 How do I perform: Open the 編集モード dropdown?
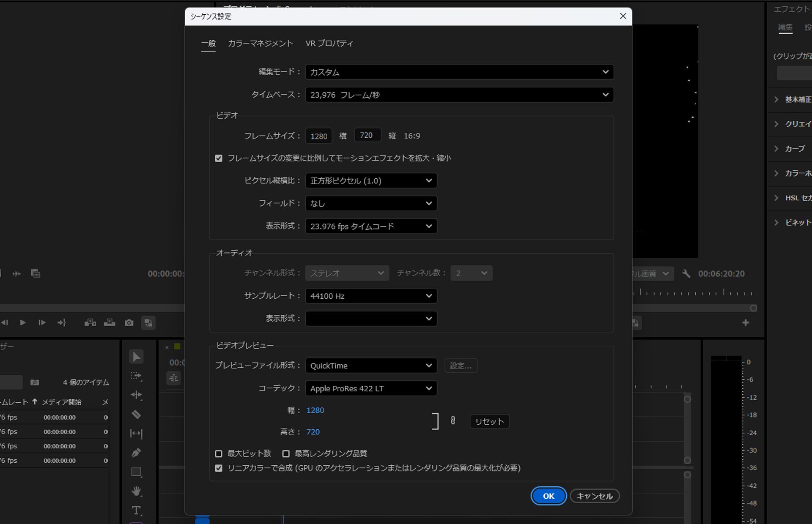(x=459, y=72)
